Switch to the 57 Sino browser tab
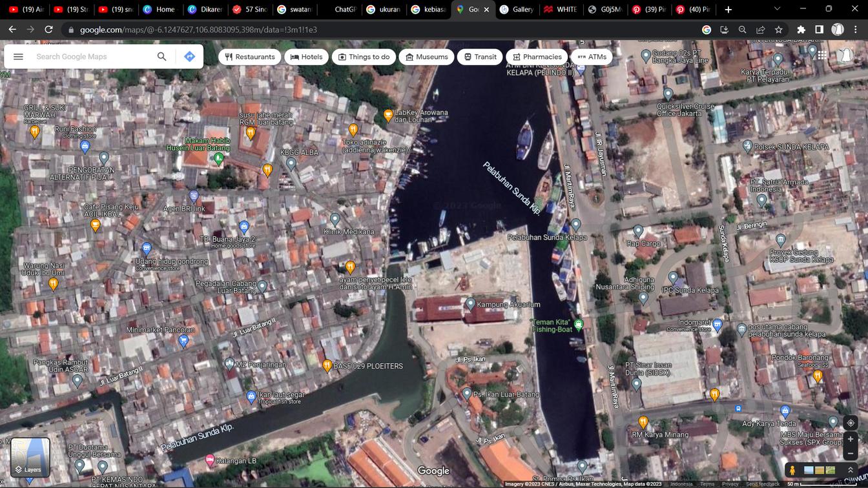Viewport: 868px width, 488px height. pyautogui.click(x=249, y=9)
